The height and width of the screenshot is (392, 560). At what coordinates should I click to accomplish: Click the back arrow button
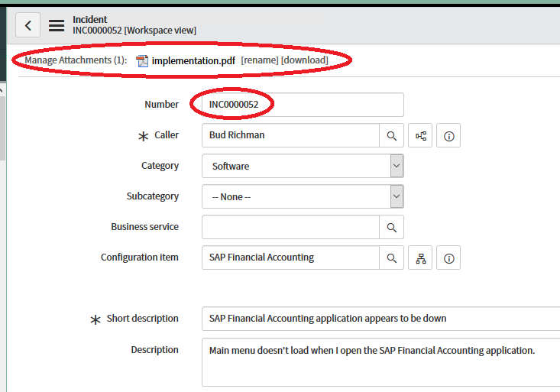point(28,25)
